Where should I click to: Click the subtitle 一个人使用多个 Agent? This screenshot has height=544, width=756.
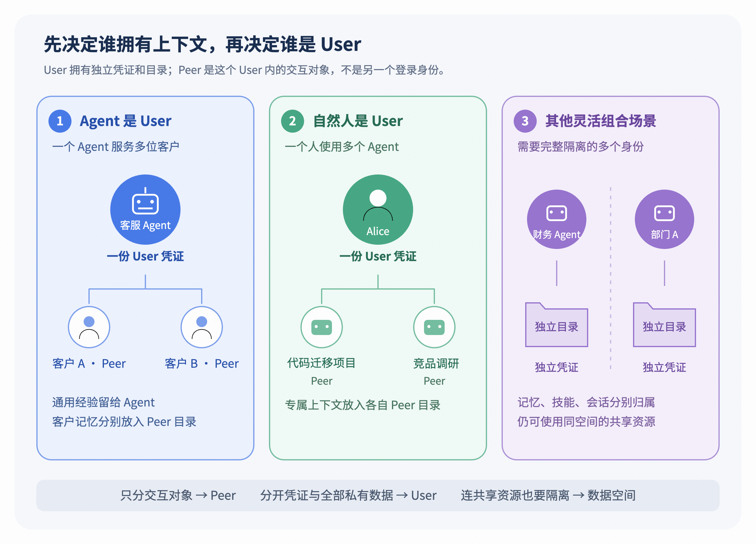(342, 147)
